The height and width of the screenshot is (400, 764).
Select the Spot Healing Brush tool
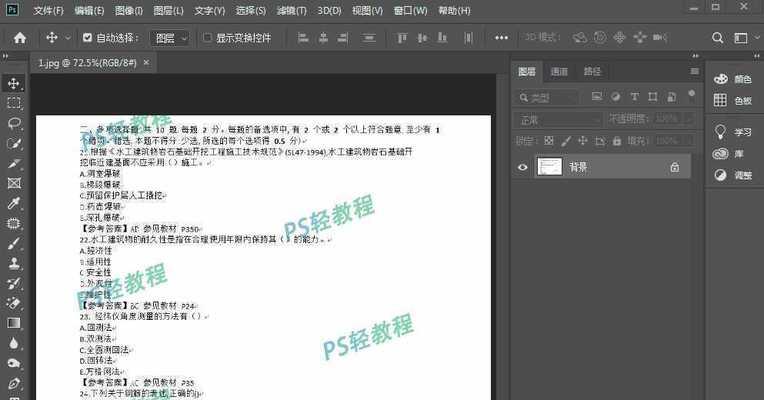tap(14, 223)
